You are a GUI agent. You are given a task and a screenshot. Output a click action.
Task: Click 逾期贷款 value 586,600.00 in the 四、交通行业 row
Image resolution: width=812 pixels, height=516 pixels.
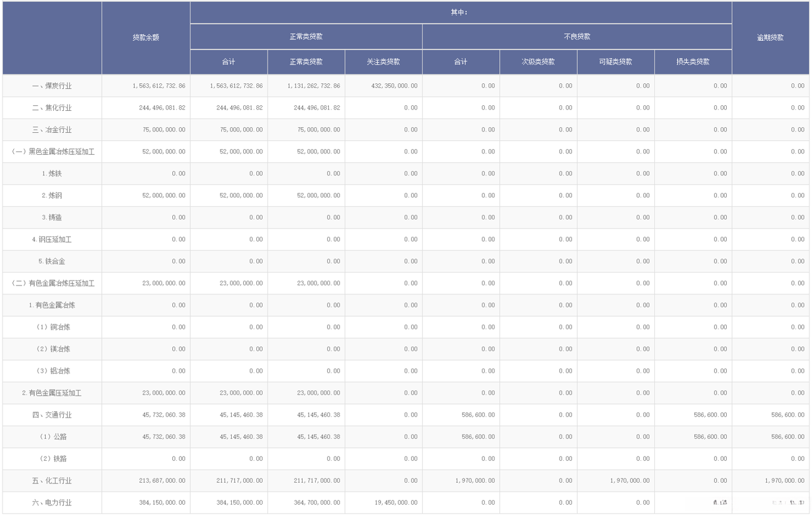(x=788, y=415)
